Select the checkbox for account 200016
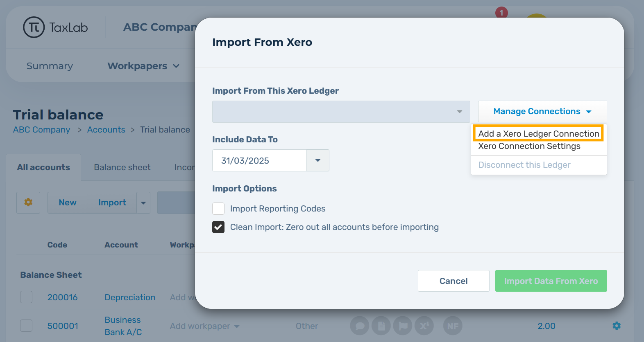This screenshot has height=342, width=644. (26, 297)
